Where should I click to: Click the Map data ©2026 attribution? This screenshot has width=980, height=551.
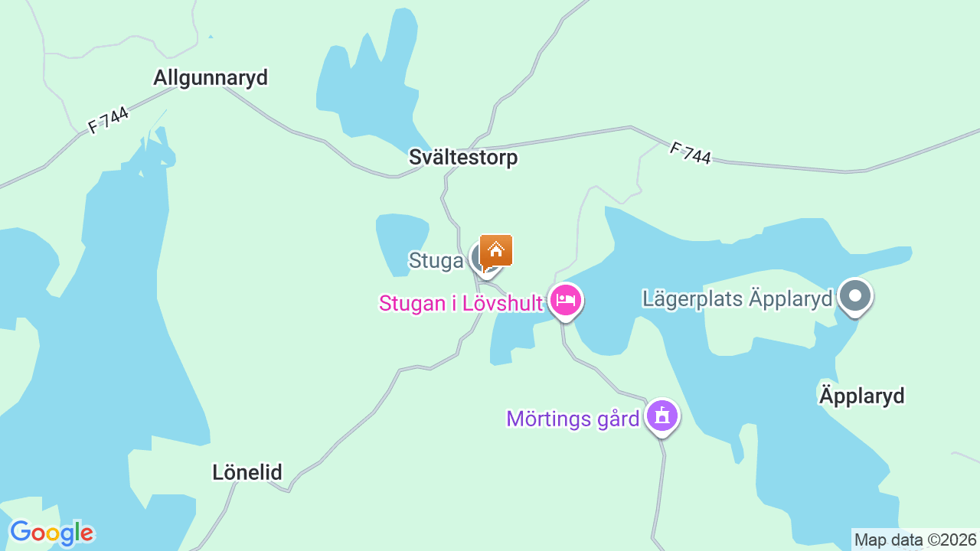pyautogui.click(x=916, y=540)
